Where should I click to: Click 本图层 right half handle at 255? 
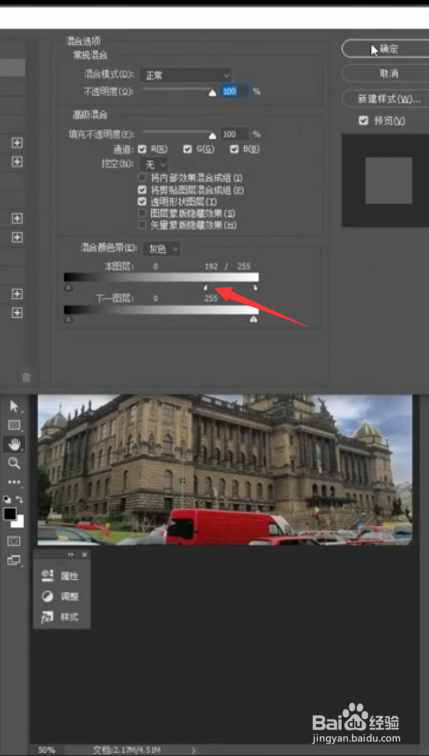(x=255, y=287)
